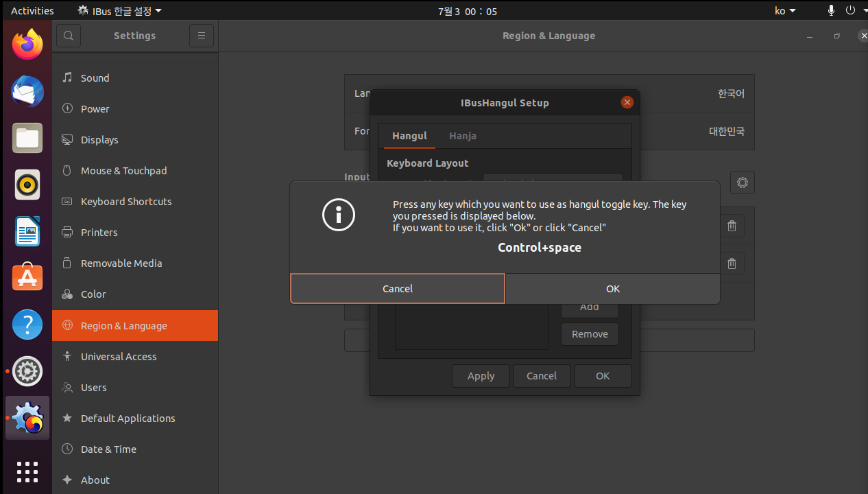The image size is (868, 494).
Task: Open Rhythmbox music player in dock
Action: click(27, 185)
